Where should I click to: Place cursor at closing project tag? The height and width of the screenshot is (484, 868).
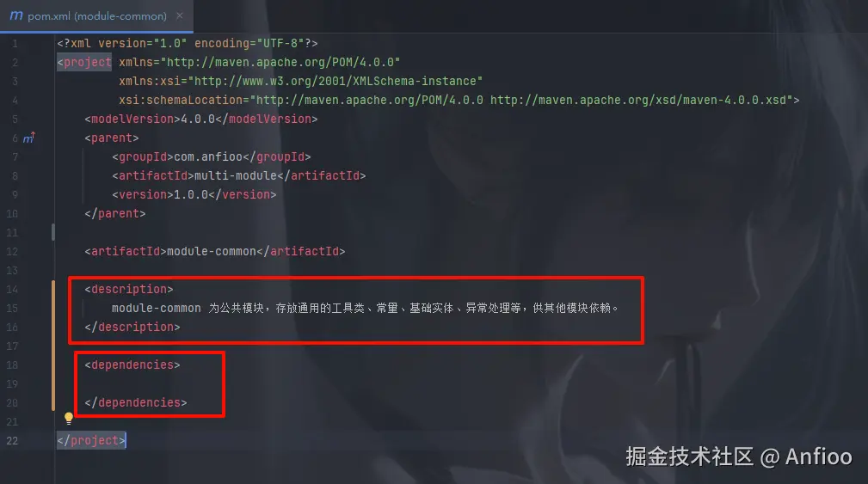pos(91,440)
